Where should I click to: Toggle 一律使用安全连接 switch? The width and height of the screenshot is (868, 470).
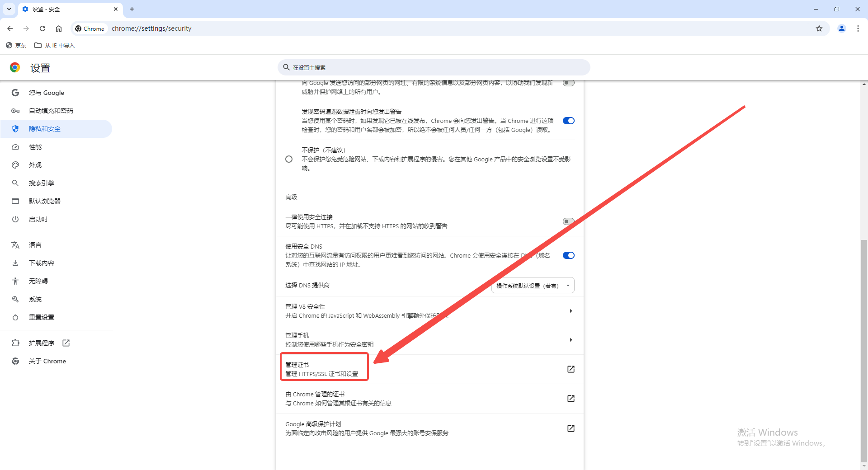point(569,221)
